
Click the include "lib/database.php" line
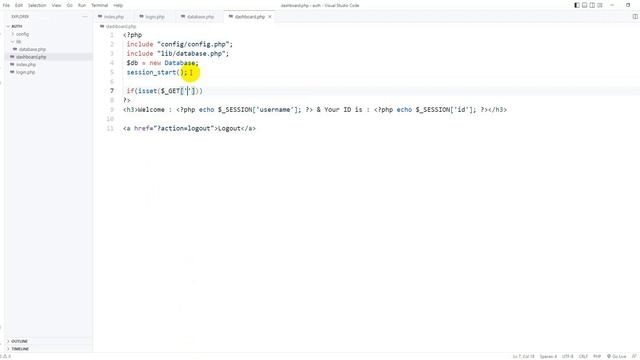pyautogui.click(x=178, y=53)
